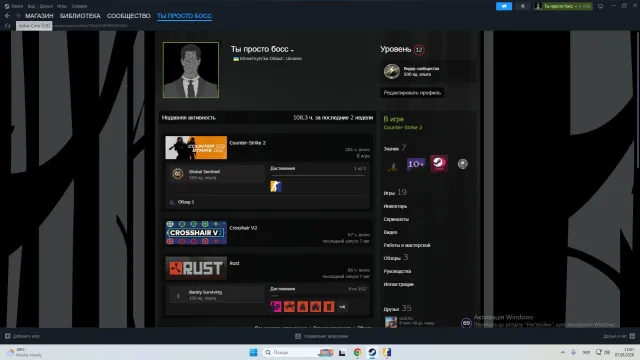640x360 pixels.
Task: Open the Вид menu
Action: [31, 6]
